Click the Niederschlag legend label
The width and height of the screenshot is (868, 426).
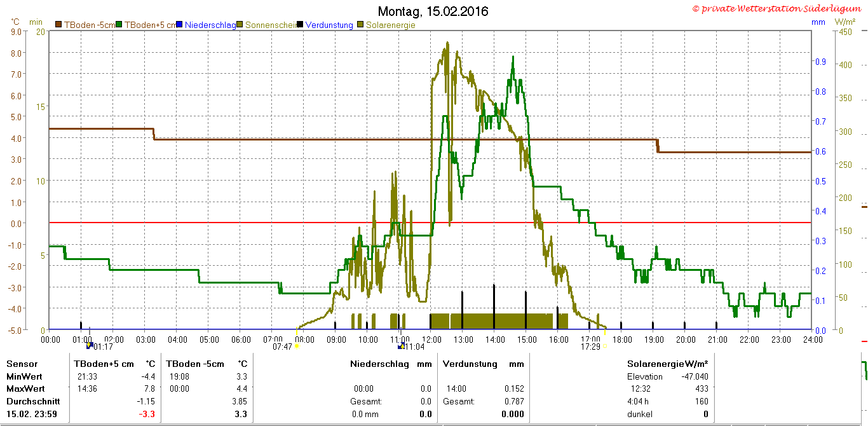[x=210, y=25]
